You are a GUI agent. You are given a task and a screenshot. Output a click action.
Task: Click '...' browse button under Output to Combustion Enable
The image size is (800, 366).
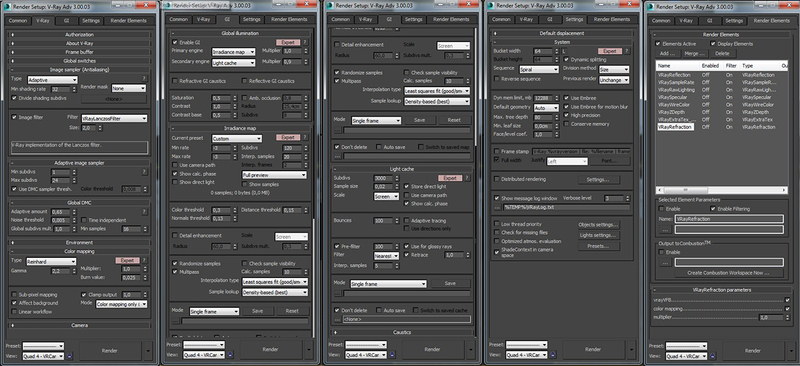pyautogui.click(x=664, y=262)
